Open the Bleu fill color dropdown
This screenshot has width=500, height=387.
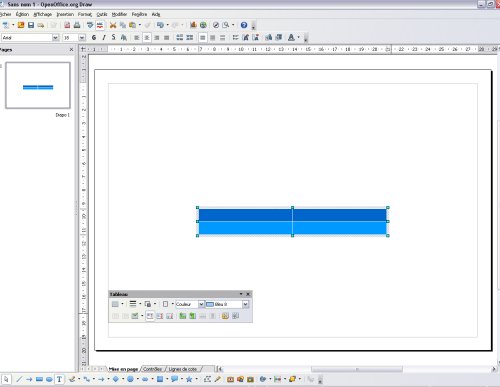[245, 304]
